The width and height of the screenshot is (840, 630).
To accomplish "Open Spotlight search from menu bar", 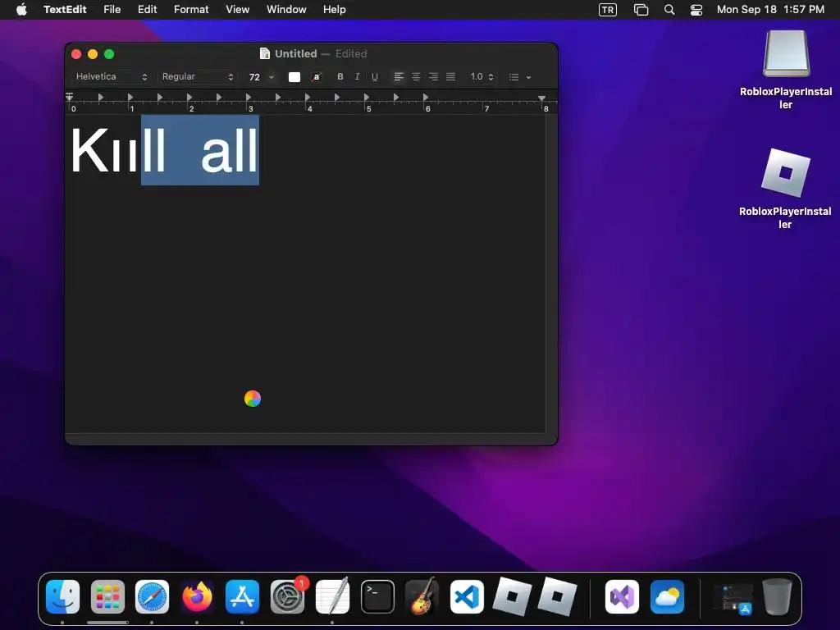I will [x=669, y=10].
